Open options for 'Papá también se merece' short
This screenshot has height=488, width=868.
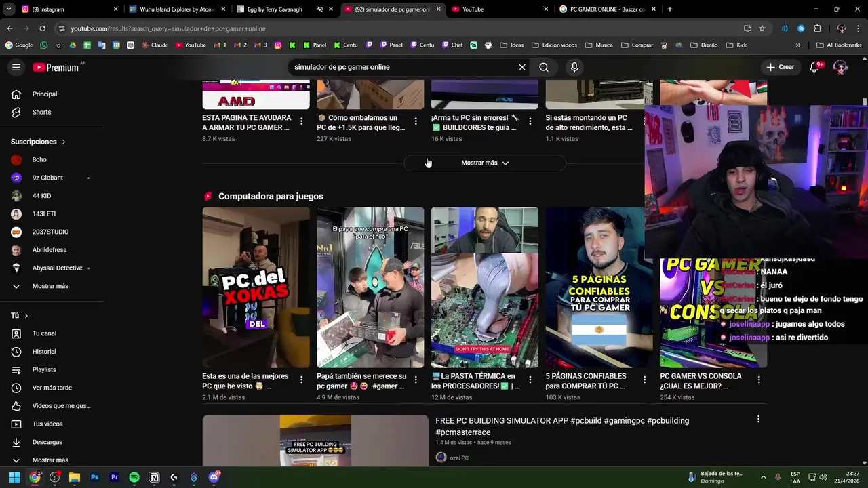pyautogui.click(x=416, y=380)
